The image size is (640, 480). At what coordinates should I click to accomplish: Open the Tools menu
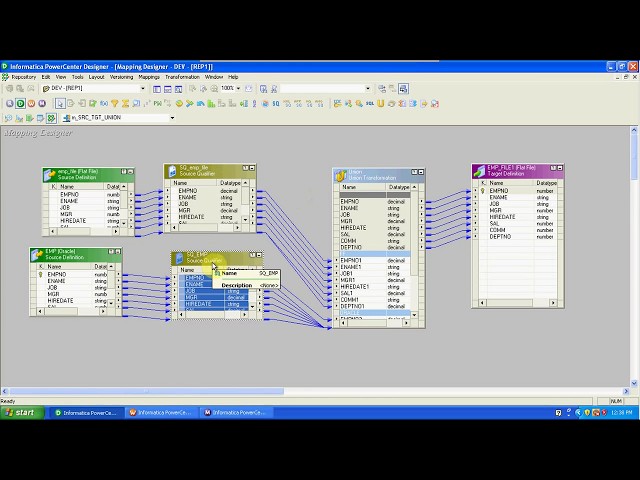tap(78, 77)
